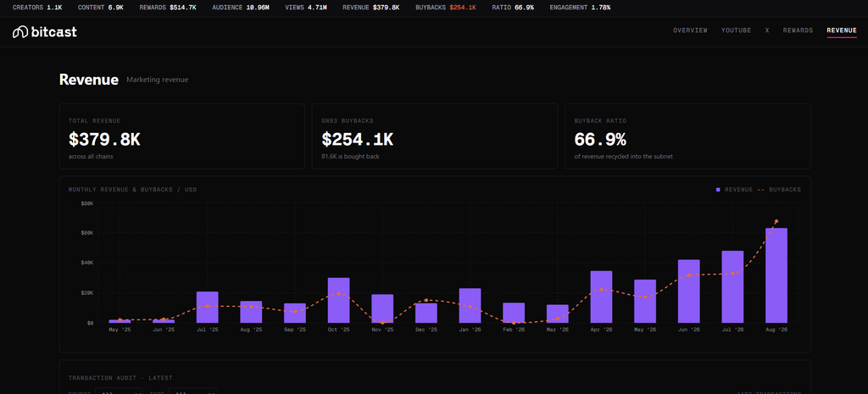Toggle the Buybacks dashed-line legend
The width and height of the screenshot is (868, 394).
[x=779, y=190]
